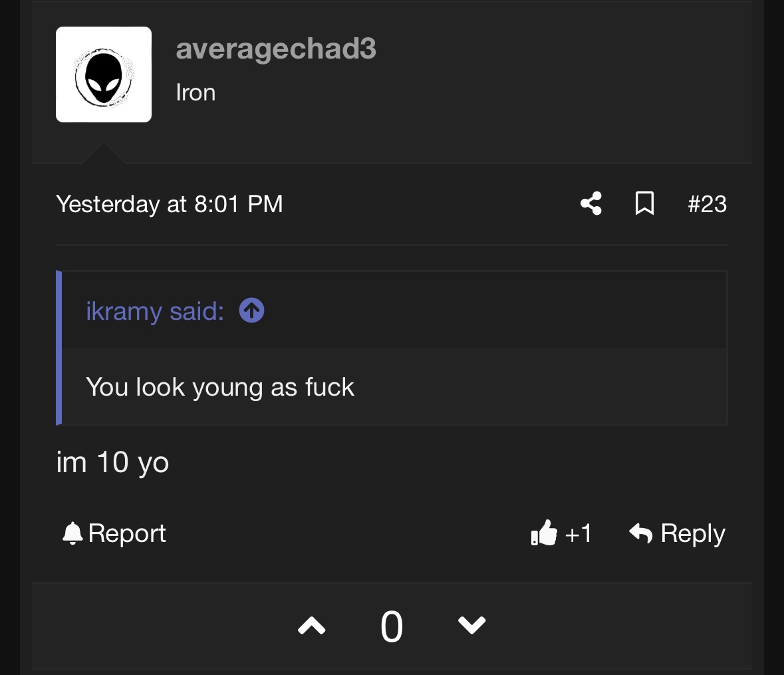Click the bell icon beside Report
This screenshot has height=675, width=784.
72,533
